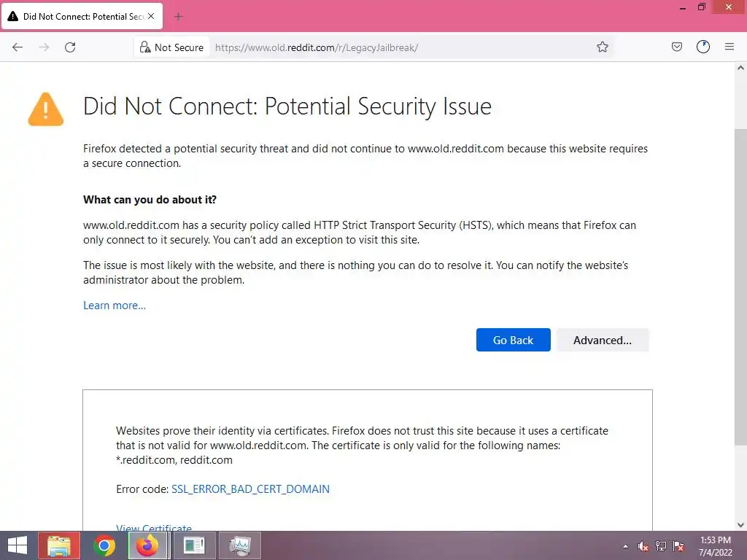Minimize the Firefox window

click(683, 7)
